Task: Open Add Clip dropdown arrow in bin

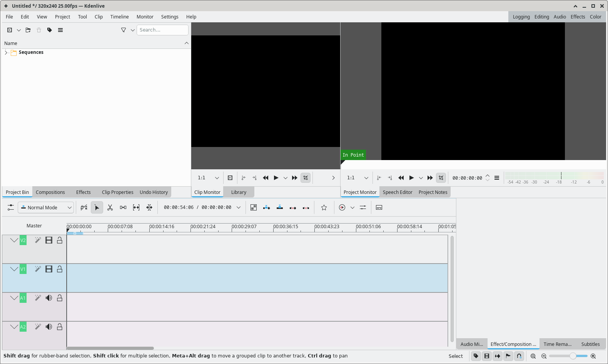Action: [18, 30]
